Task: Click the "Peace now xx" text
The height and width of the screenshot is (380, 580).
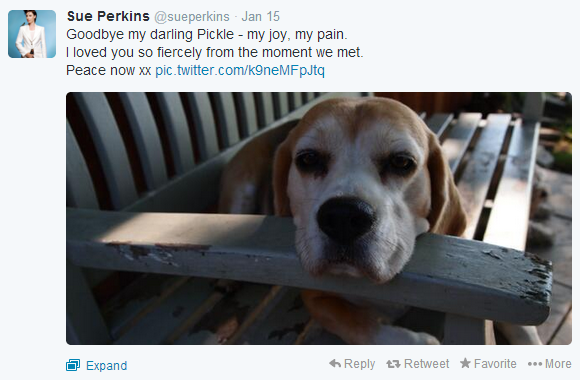Action: coord(108,70)
